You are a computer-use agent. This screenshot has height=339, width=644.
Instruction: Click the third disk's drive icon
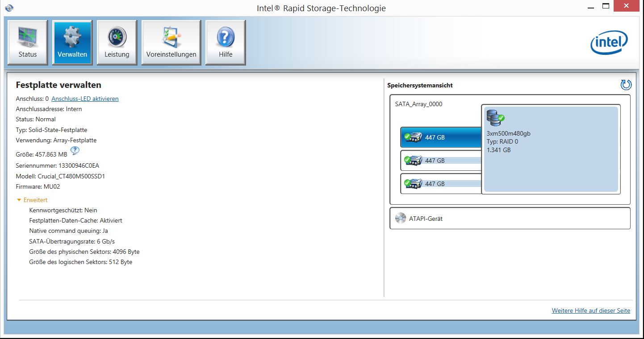(x=414, y=184)
